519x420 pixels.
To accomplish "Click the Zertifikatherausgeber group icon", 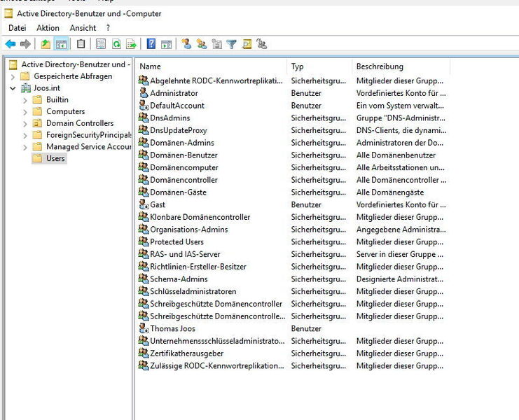I will click(x=144, y=353).
